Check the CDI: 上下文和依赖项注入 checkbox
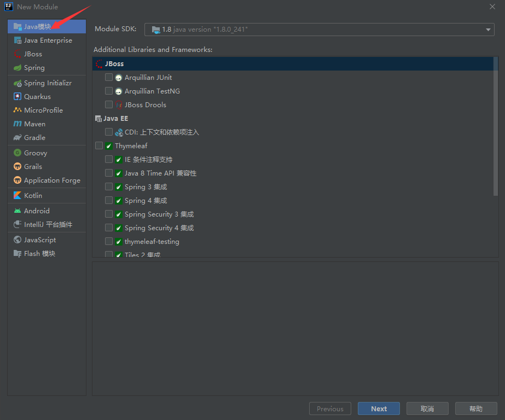Viewport: 505px width, 420px height. (109, 132)
